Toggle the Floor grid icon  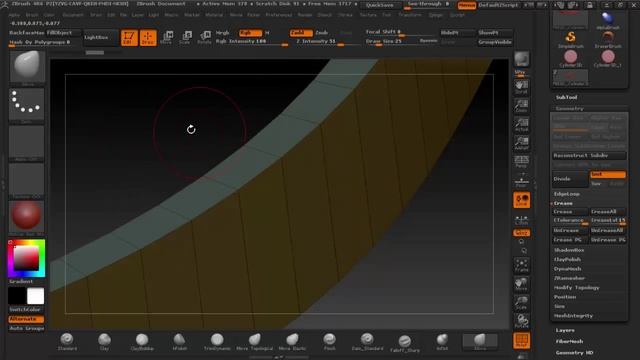[521, 180]
